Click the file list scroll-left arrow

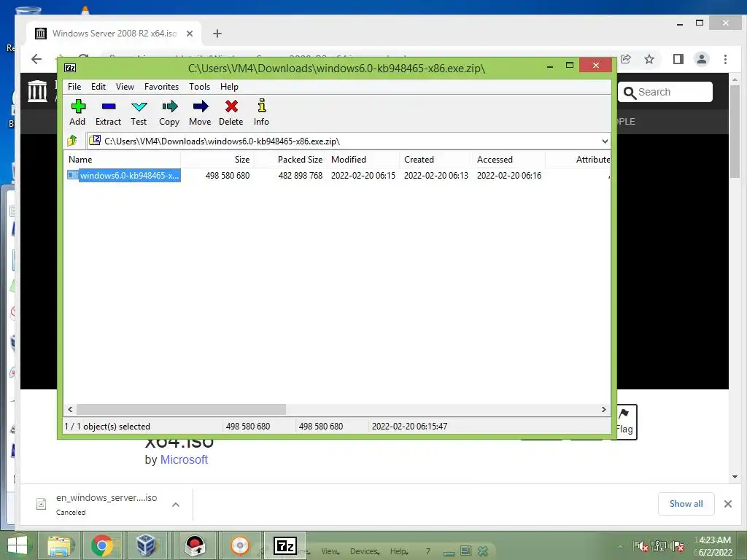[71, 410]
